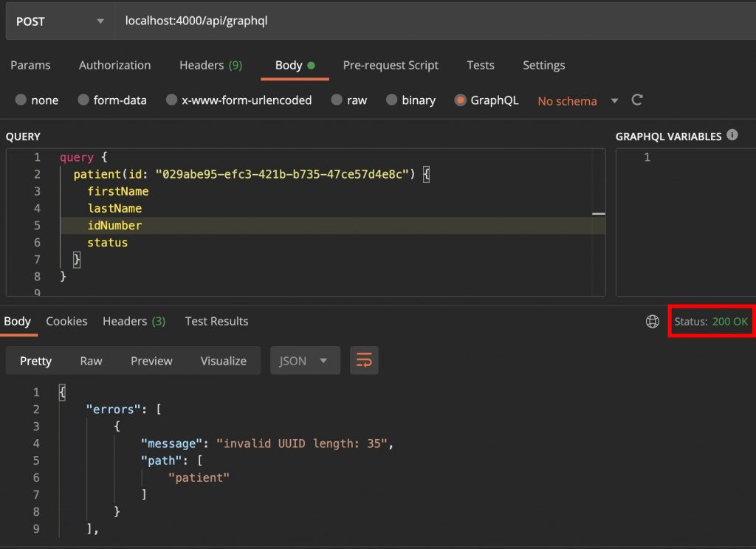The image size is (756, 549).
Task: Click the refresh schema icon
Action: pyautogui.click(x=637, y=100)
